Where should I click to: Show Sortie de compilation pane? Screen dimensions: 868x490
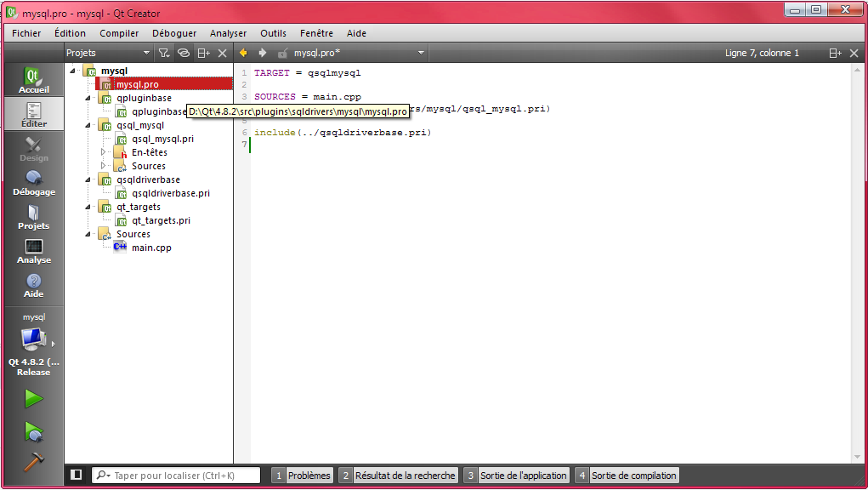click(627, 475)
